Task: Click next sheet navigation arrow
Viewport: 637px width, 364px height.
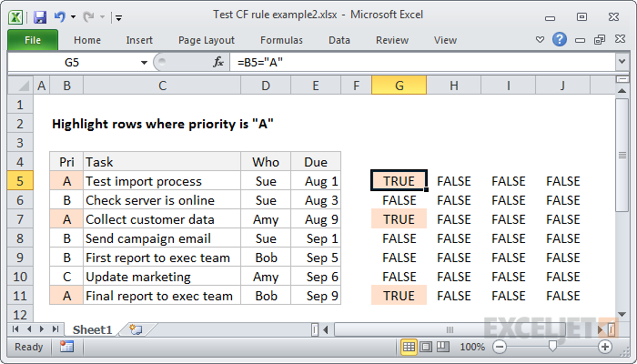Action: (x=42, y=329)
